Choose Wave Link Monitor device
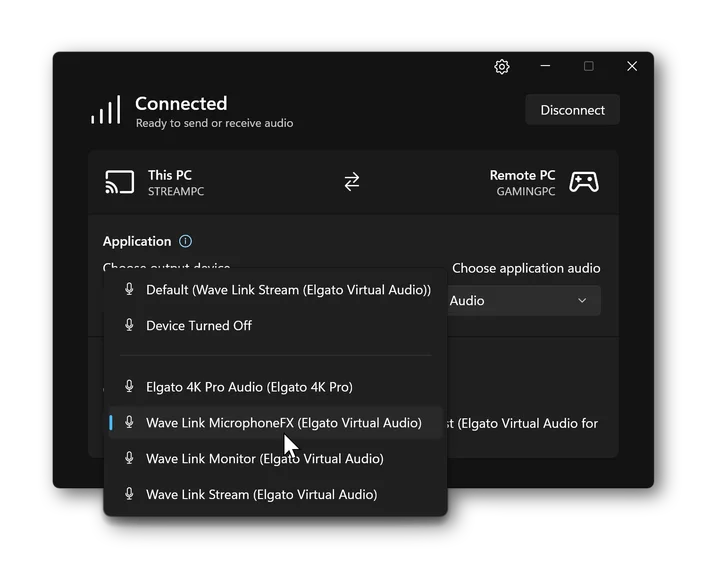This screenshot has height=583, width=702. point(275,459)
